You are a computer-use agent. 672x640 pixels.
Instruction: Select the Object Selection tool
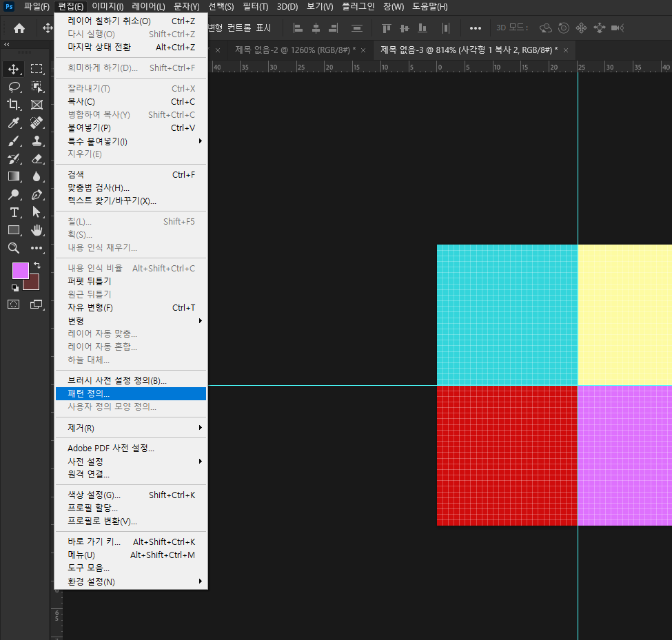[37, 87]
